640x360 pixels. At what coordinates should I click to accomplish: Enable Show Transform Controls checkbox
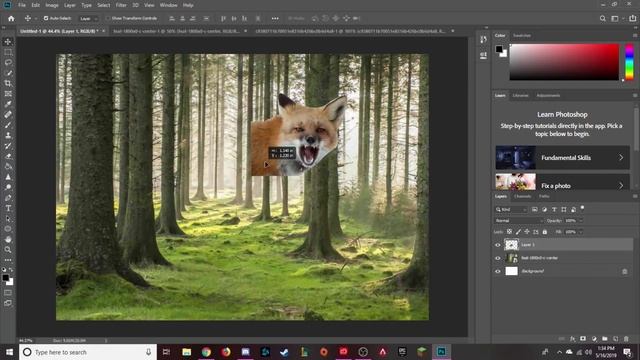click(108, 18)
